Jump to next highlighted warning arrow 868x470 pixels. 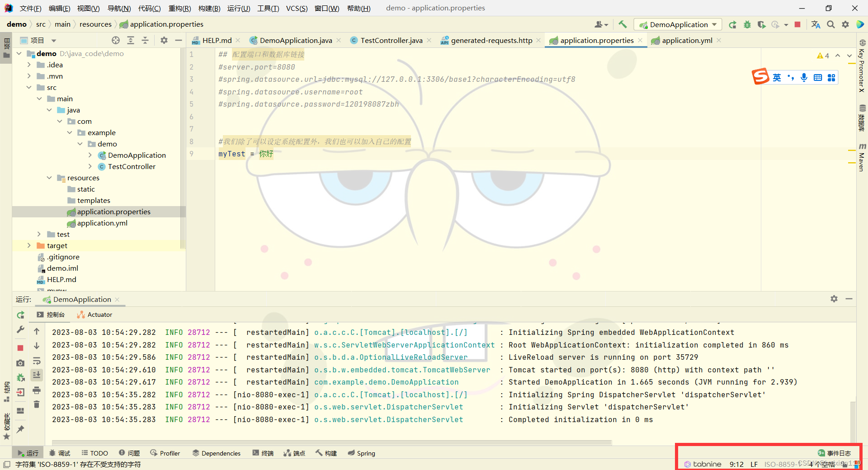849,56
